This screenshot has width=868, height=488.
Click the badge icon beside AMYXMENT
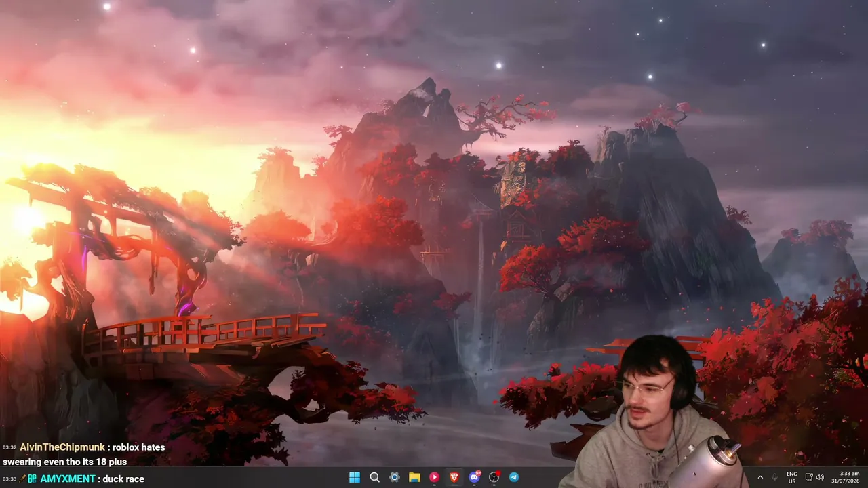[32, 479]
